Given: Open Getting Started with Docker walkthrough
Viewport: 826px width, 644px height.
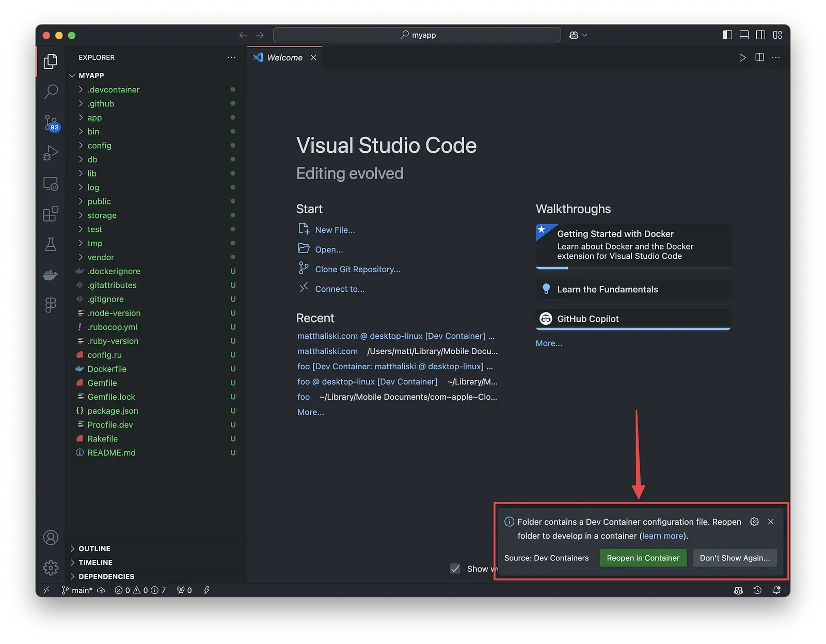Looking at the screenshot, I should [633, 246].
